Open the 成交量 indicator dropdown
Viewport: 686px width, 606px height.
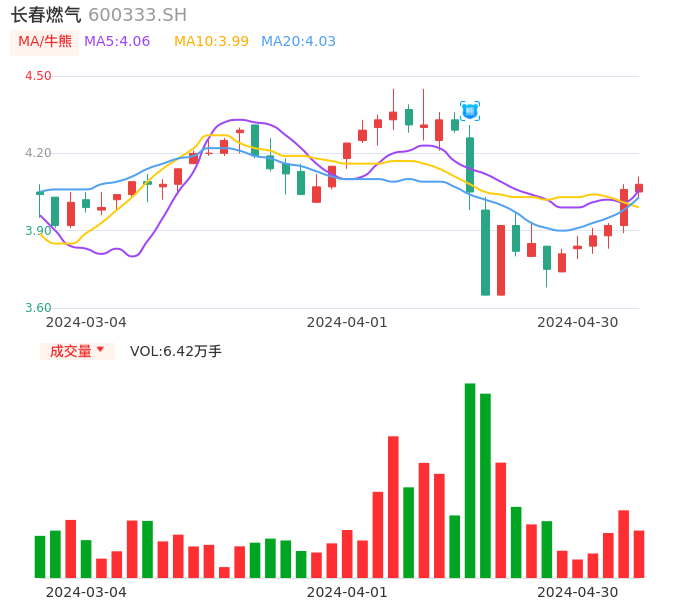point(77,351)
